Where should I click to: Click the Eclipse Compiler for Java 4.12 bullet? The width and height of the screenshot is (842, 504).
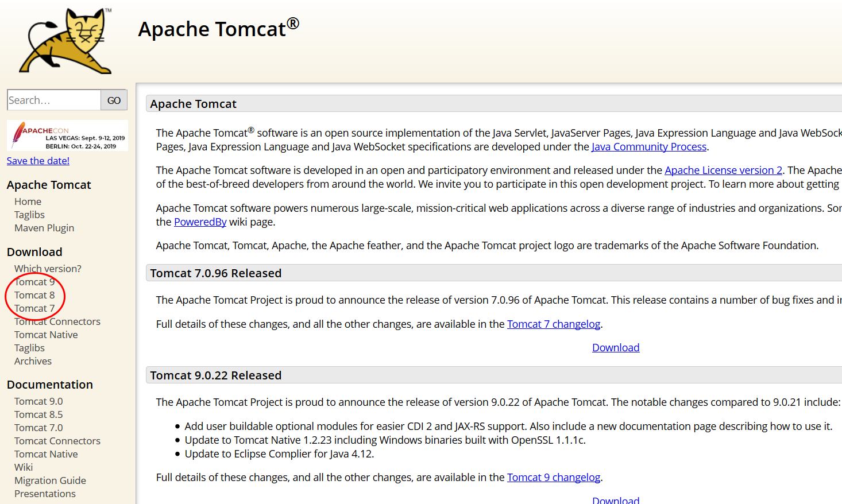tap(279, 454)
